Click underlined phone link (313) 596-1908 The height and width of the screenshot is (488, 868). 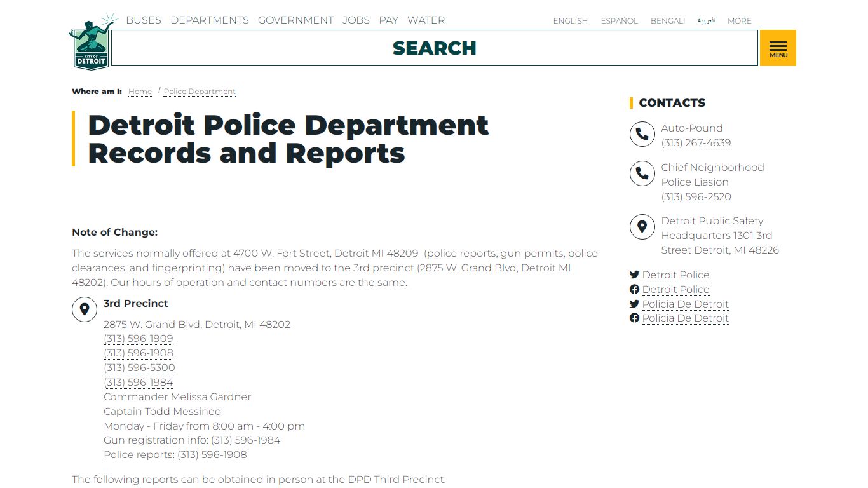tap(139, 353)
